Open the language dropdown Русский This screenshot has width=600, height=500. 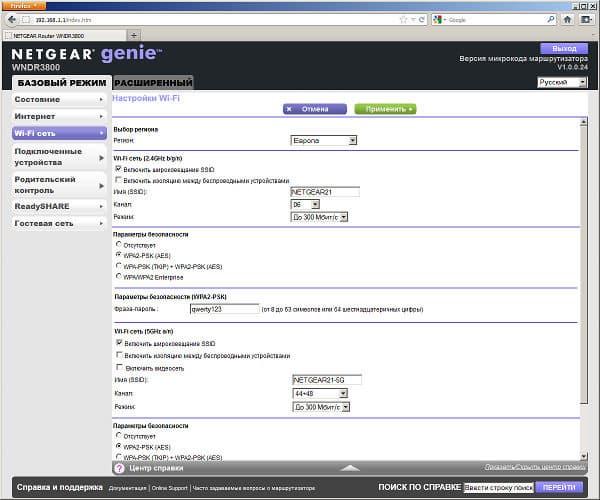click(562, 82)
